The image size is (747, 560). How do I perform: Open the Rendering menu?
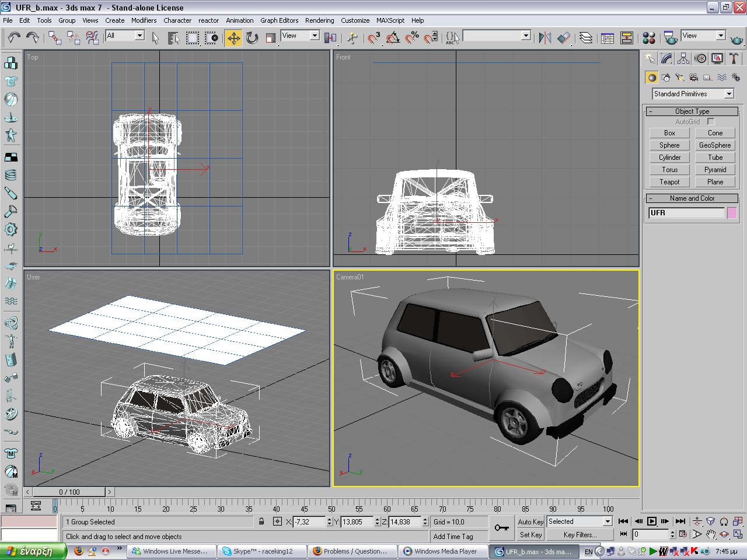(x=319, y=20)
